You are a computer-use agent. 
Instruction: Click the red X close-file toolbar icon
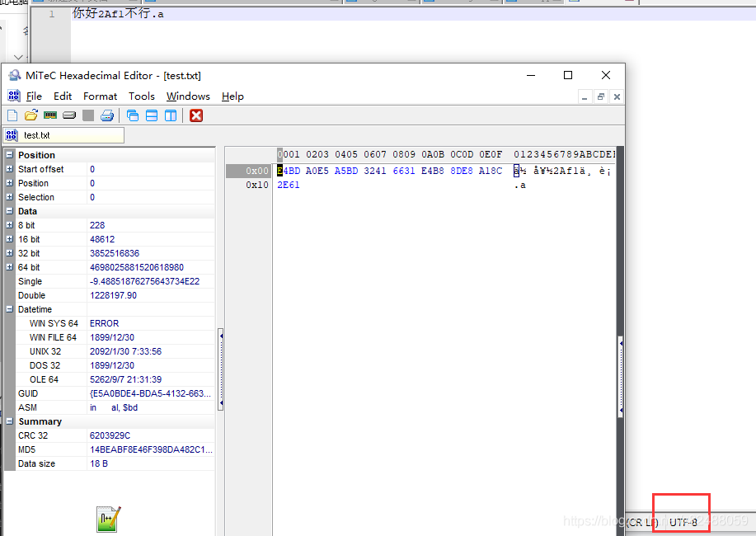click(x=196, y=115)
